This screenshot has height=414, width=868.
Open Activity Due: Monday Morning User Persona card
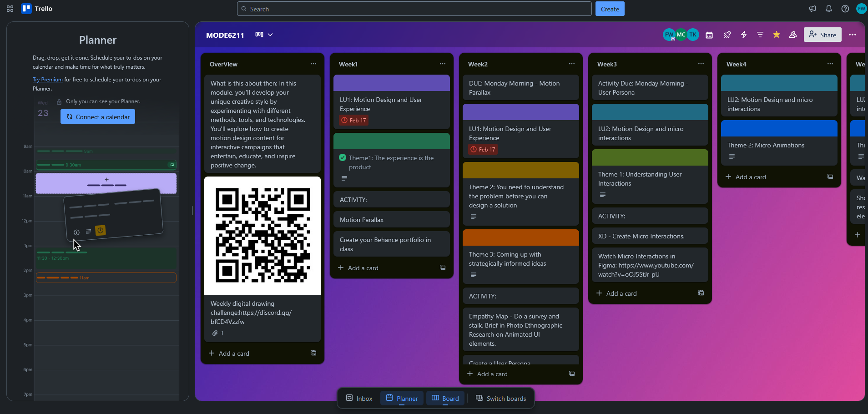(x=650, y=88)
